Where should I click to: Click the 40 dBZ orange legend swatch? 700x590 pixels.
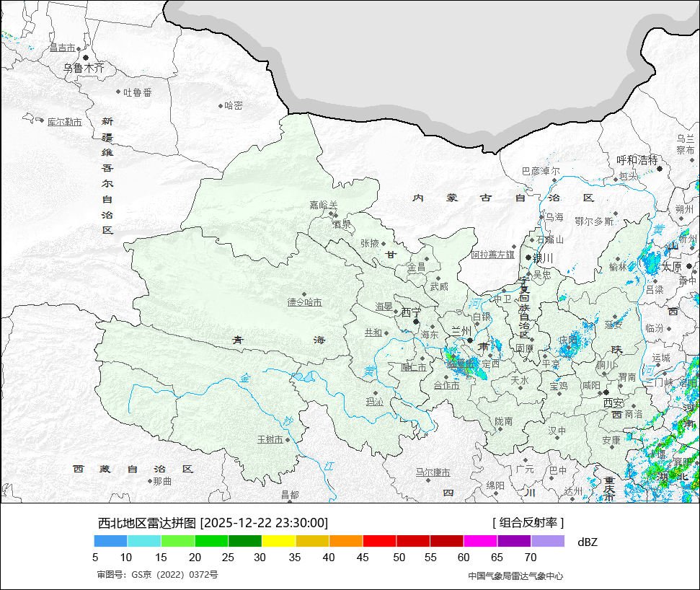click(x=346, y=542)
